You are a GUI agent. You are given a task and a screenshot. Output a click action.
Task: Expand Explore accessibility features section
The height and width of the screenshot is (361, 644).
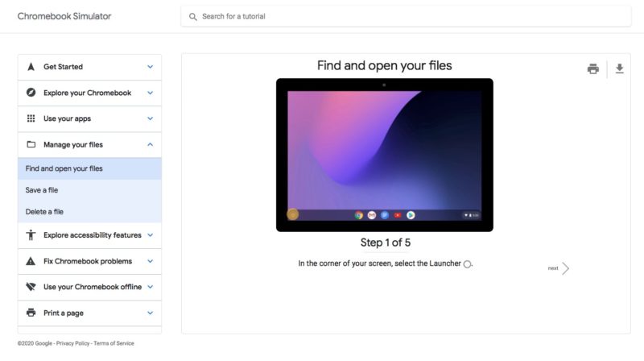point(89,235)
